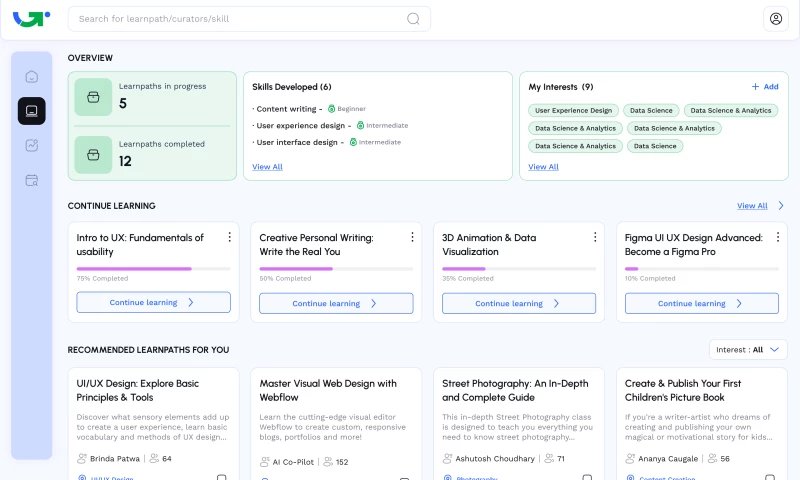
Task: Click the Learnpaths in progress briefcase icon
Action: click(x=93, y=97)
